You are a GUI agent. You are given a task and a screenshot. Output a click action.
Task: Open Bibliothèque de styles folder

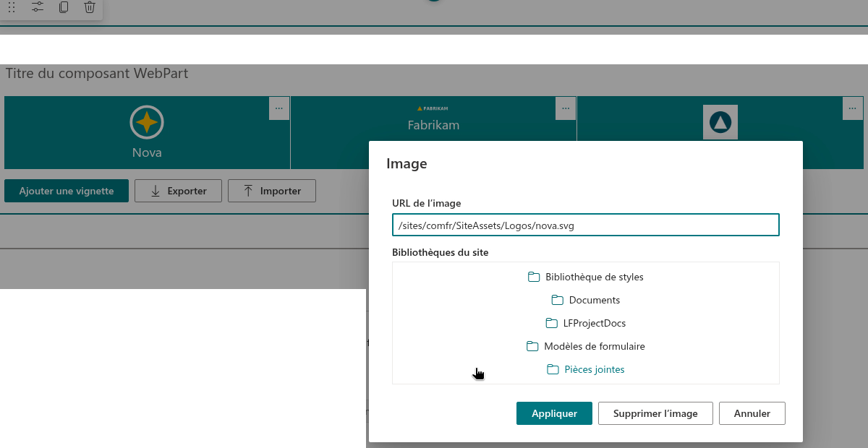pyautogui.click(x=585, y=277)
